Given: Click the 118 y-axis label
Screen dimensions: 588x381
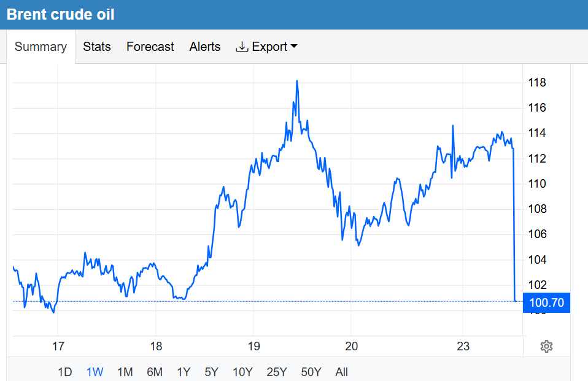Looking at the screenshot, I should 536,82.
